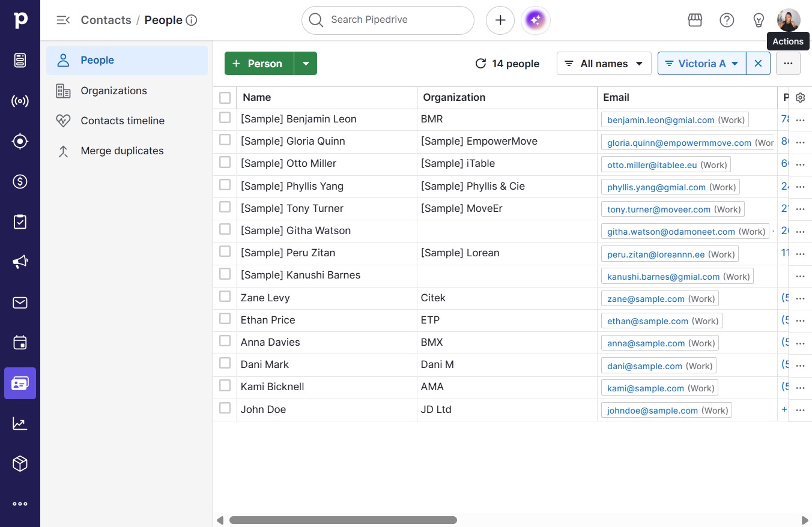Open three-dot menu for Kanushi Barnes
This screenshot has height=527, width=812.
(x=800, y=276)
